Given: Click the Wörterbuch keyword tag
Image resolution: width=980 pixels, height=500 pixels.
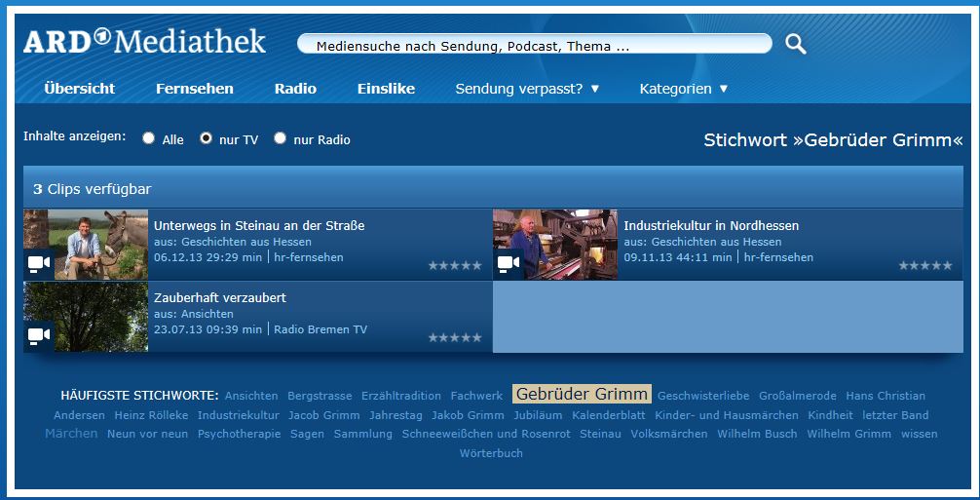Looking at the screenshot, I should 491,454.
